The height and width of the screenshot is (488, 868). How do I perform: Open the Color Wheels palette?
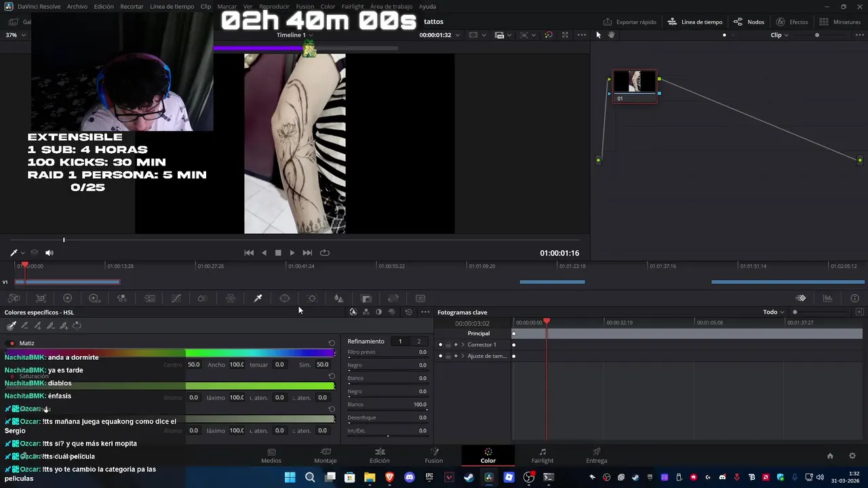[67, 298]
